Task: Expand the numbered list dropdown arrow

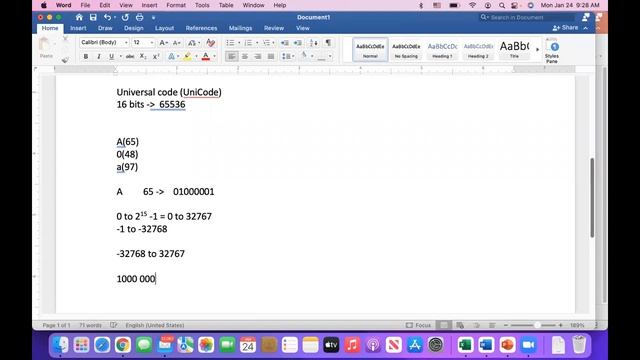Action: click(257, 43)
